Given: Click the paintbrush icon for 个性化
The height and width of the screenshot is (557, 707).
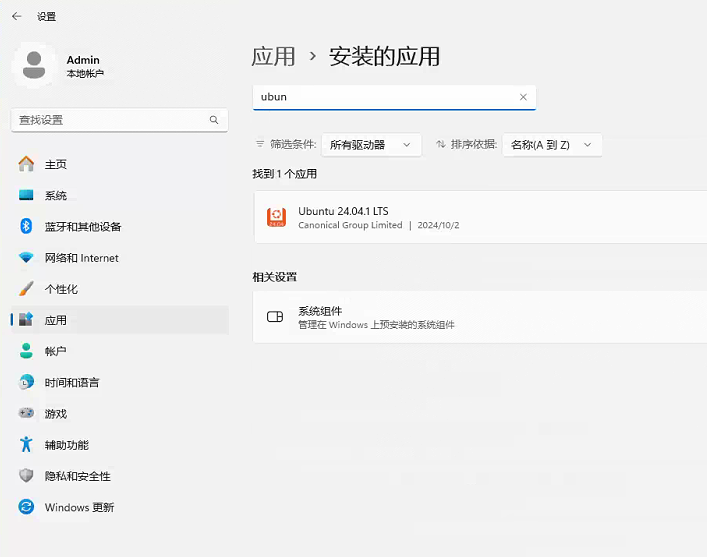Looking at the screenshot, I should pyautogui.click(x=26, y=289).
